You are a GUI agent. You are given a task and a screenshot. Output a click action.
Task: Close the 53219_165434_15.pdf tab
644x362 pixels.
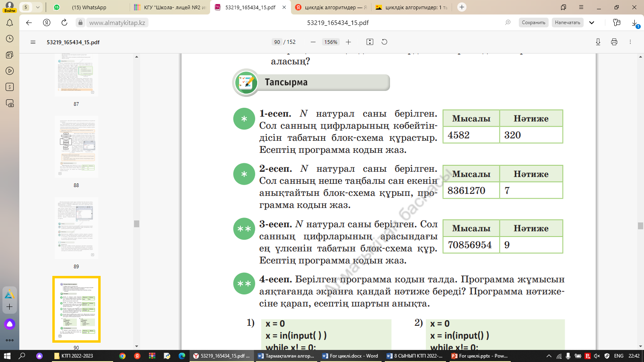click(284, 7)
